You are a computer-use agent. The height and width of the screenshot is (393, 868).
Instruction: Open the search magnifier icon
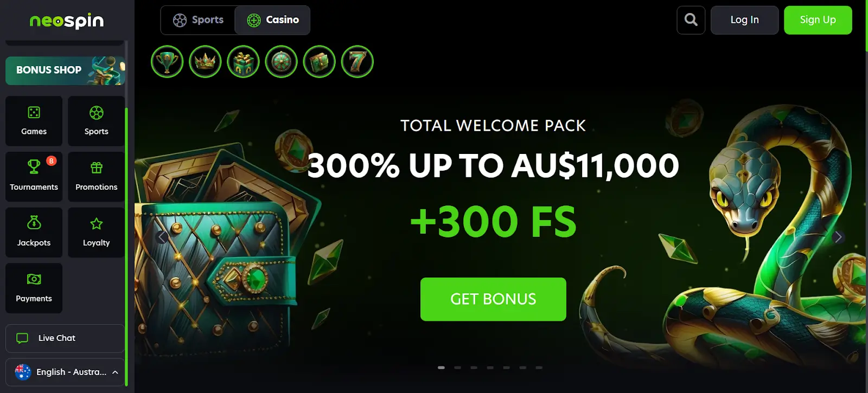click(x=691, y=20)
